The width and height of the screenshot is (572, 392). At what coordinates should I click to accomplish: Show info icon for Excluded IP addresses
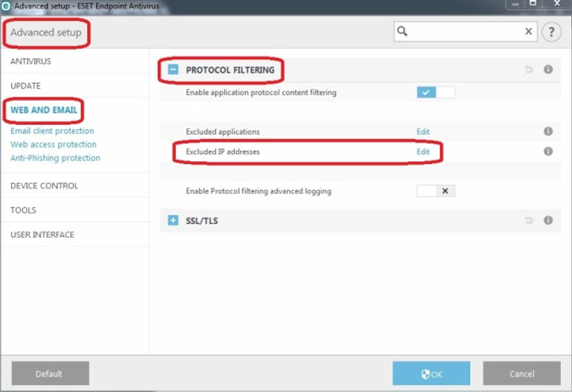click(x=548, y=152)
